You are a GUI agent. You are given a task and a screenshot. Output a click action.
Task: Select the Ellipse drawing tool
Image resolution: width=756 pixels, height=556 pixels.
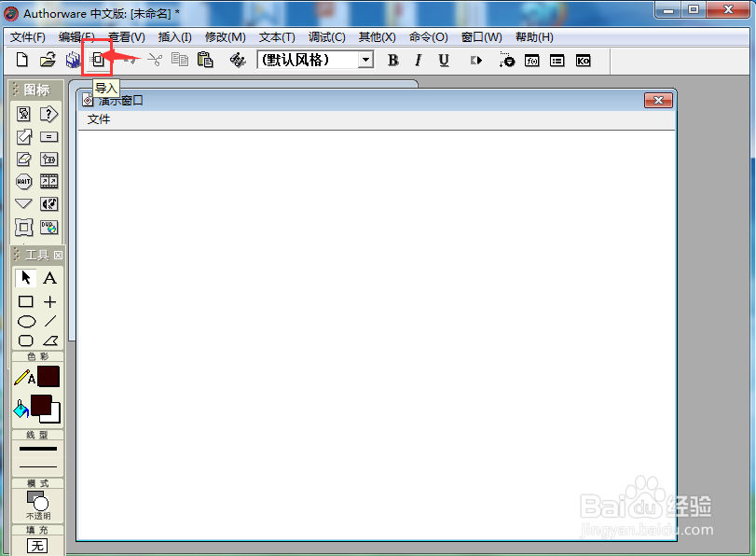(26, 322)
